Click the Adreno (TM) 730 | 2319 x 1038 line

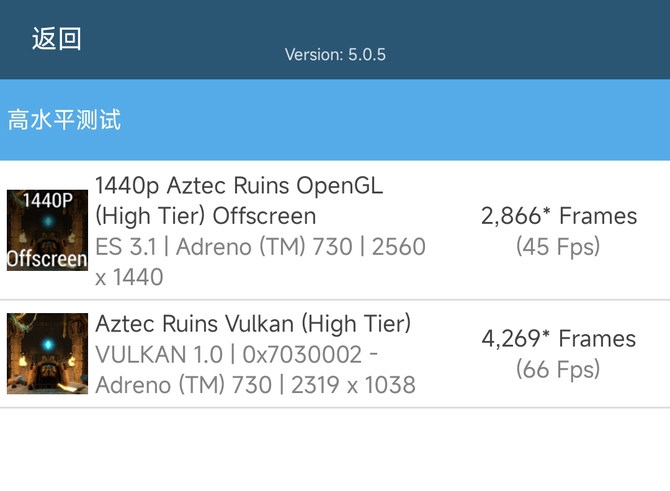[x=255, y=384]
